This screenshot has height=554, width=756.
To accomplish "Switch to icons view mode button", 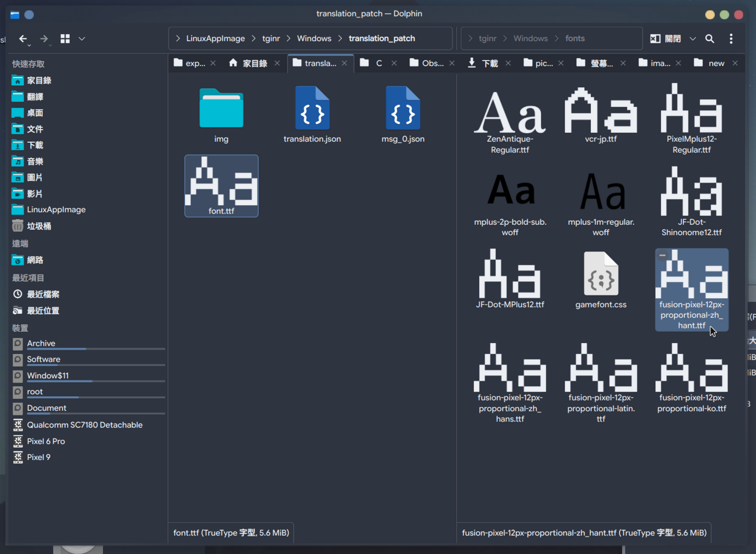I will click(x=65, y=39).
